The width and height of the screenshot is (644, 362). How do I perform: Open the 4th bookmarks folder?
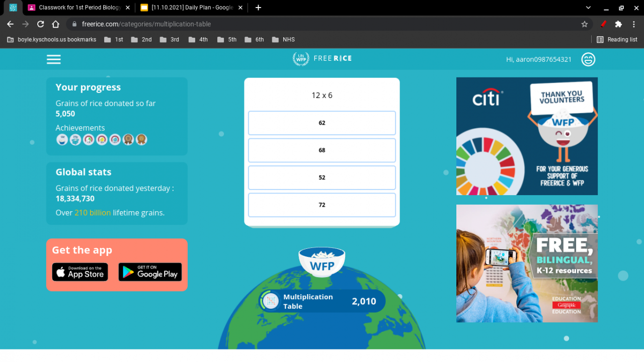click(x=198, y=39)
